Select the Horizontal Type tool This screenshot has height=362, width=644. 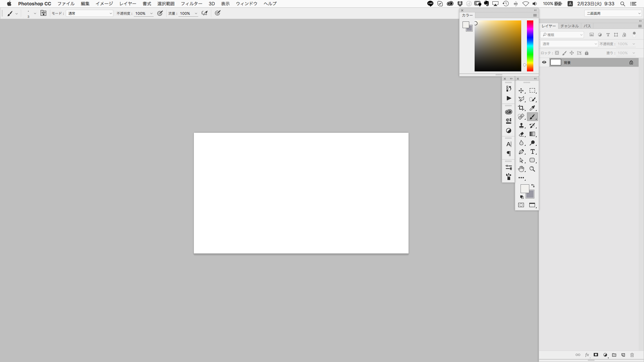[532, 152]
